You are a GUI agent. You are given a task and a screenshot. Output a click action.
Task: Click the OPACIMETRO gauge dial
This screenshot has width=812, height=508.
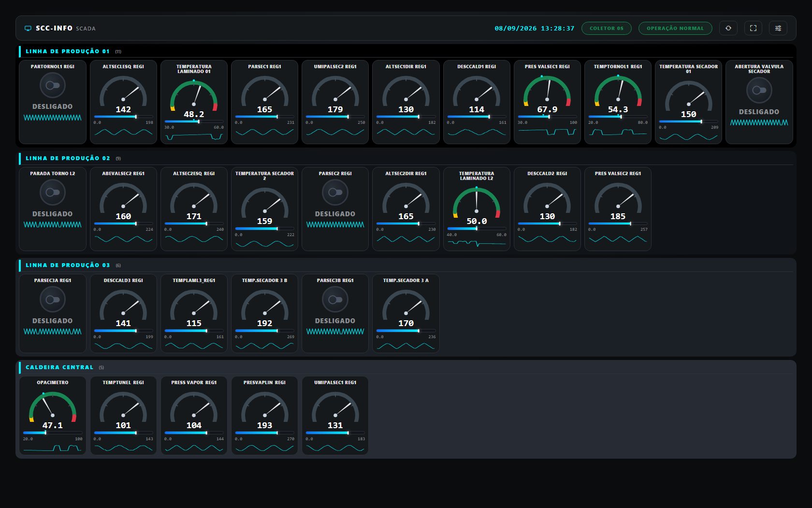click(53, 406)
